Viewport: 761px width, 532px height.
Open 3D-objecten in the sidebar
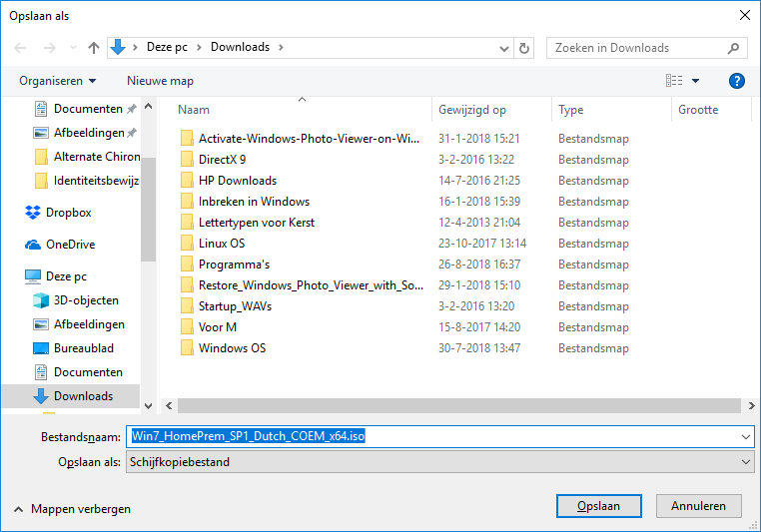[x=76, y=300]
